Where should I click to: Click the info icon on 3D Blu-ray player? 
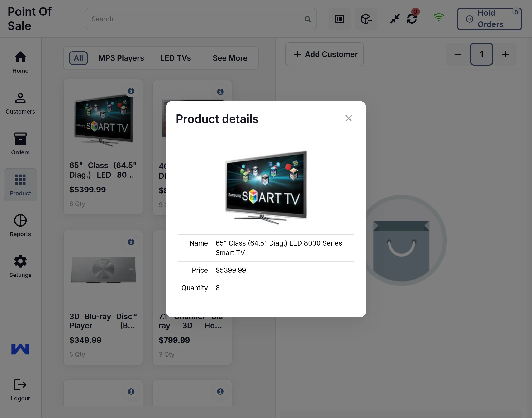[131, 242]
